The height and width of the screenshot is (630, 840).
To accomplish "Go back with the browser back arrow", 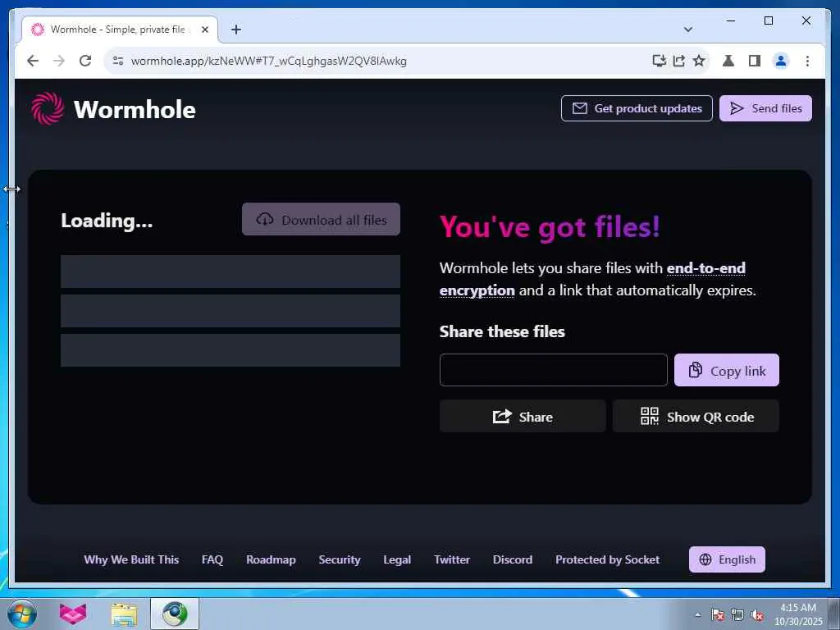I will point(33,61).
